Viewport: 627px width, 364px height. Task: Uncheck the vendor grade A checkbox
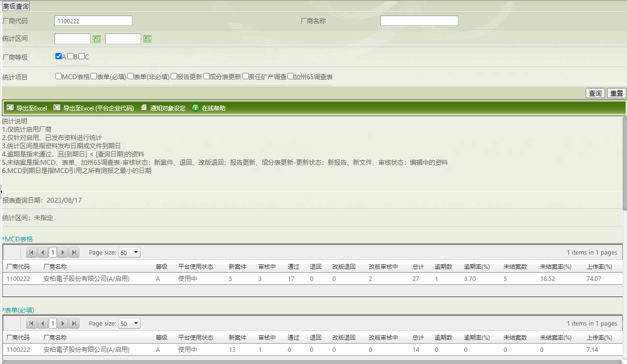pyautogui.click(x=58, y=56)
